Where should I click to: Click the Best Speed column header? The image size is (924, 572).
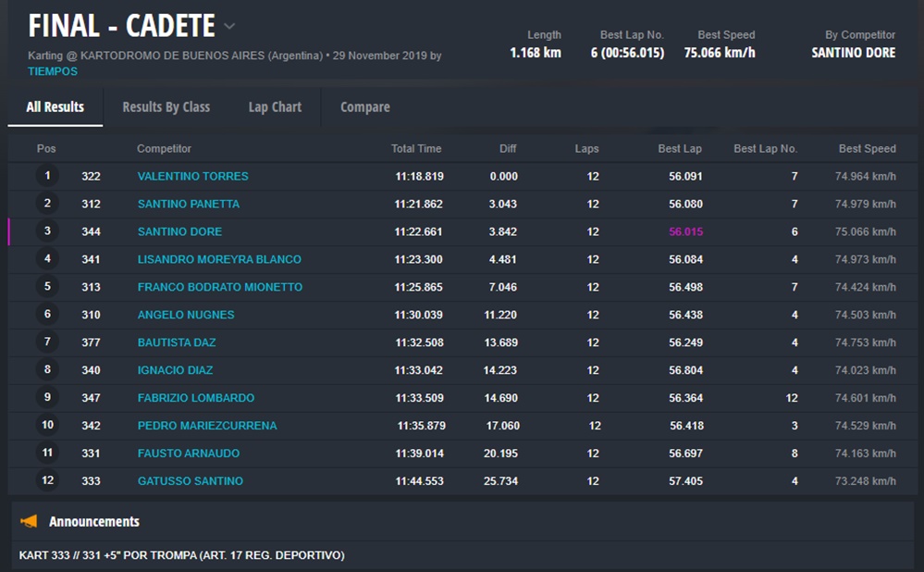pos(867,149)
